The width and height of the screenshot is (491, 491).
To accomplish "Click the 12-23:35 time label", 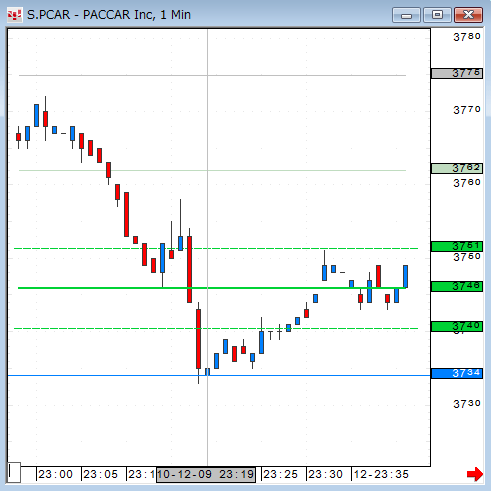I will (x=381, y=474).
